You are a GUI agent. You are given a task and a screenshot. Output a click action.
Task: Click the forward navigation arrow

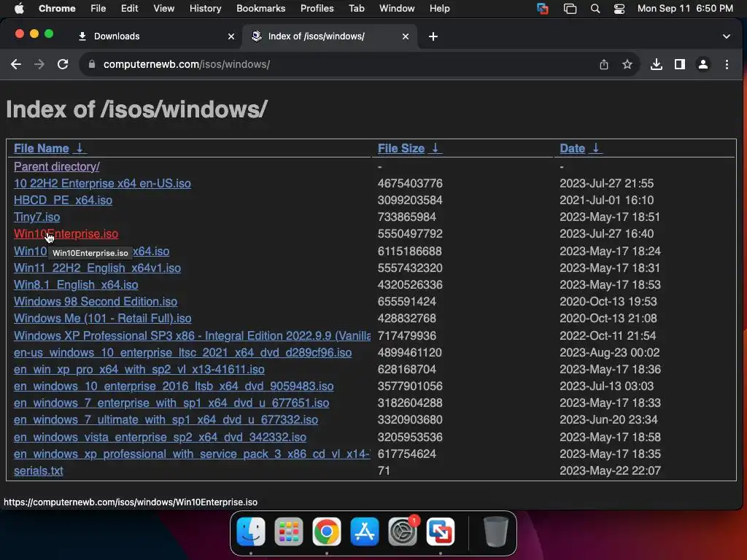point(39,64)
